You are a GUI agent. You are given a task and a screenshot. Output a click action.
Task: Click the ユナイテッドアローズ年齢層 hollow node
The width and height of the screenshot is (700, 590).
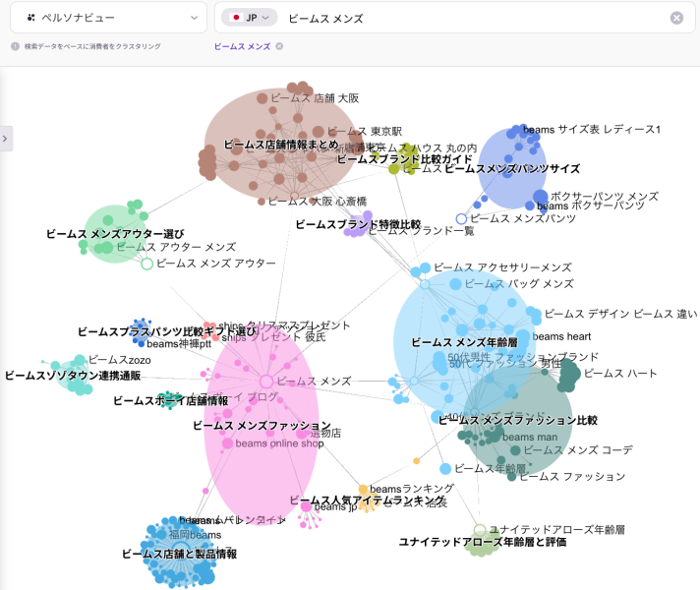[x=480, y=530]
